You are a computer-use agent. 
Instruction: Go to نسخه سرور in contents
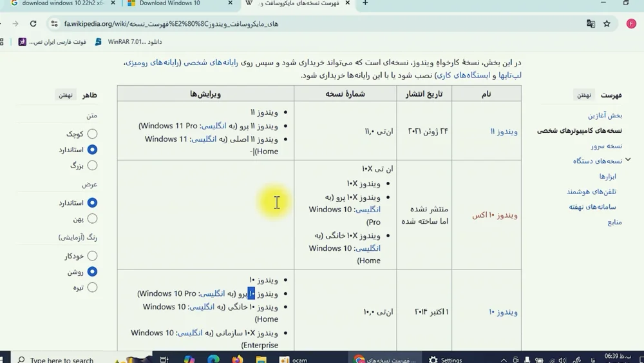click(x=607, y=146)
